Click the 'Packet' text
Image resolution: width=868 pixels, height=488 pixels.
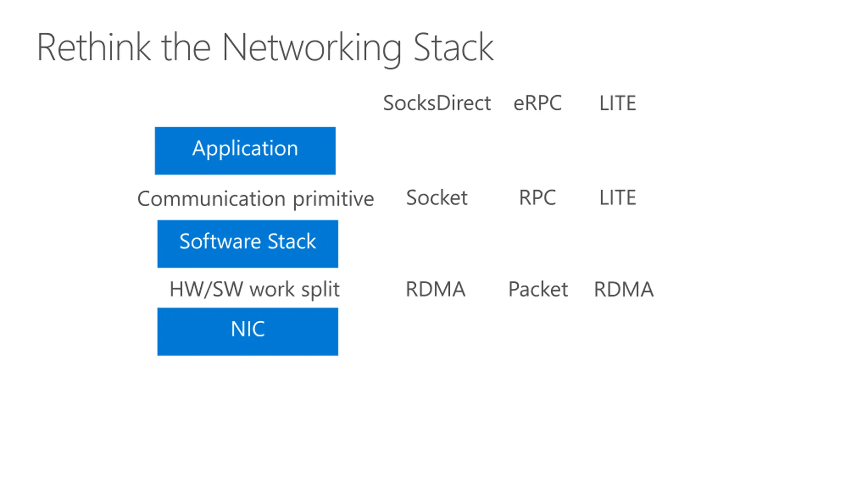coord(538,289)
